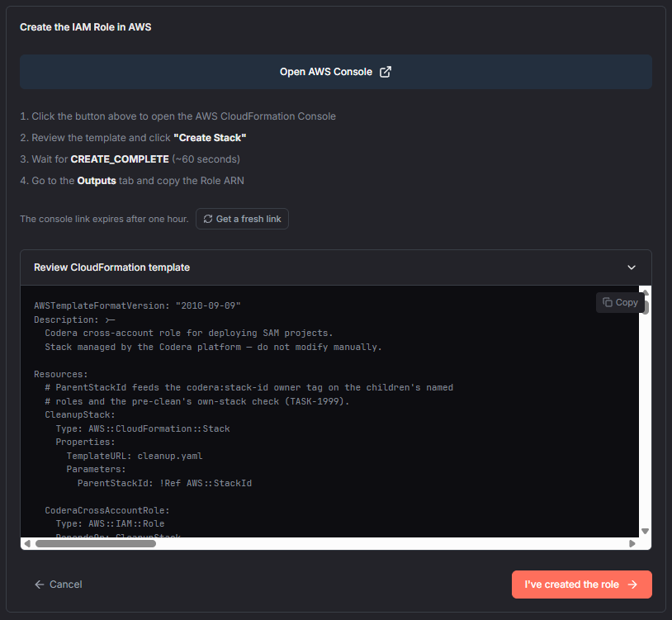Click the 'CleanupStack:' resource line
672x620 pixels.
click(80, 414)
